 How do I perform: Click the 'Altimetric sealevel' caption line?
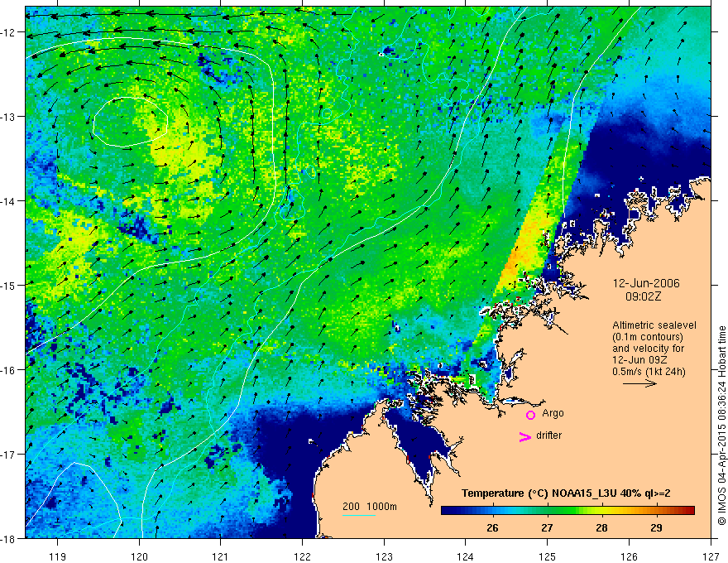coord(654,325)
